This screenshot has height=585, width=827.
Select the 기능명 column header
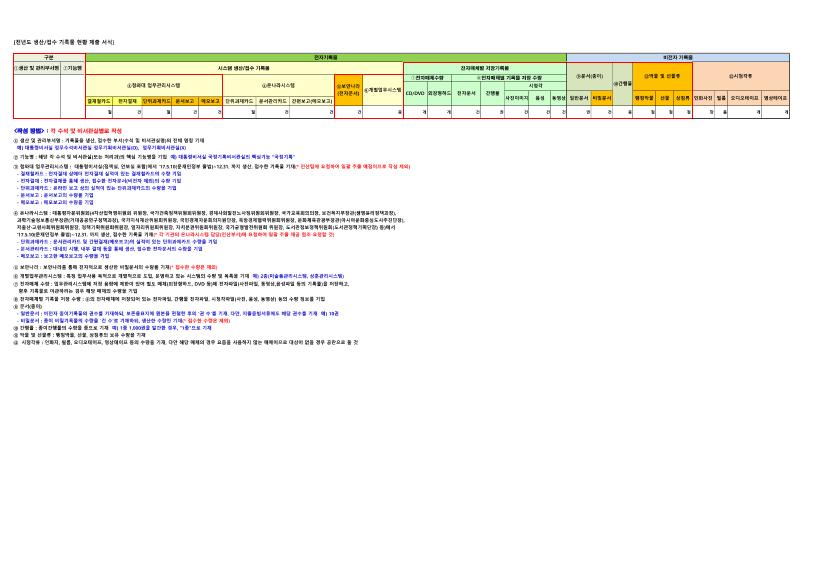pyautogui.click(x=73, y=67)
